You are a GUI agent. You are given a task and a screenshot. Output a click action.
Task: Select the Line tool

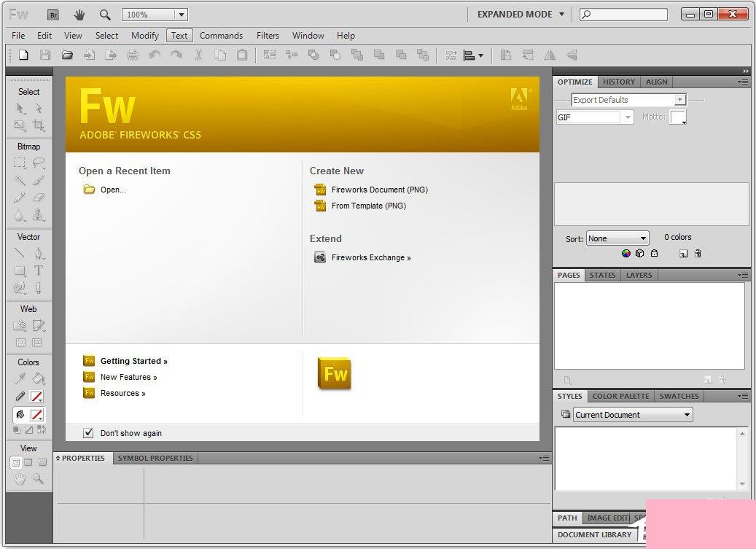(x=20, y=252)
